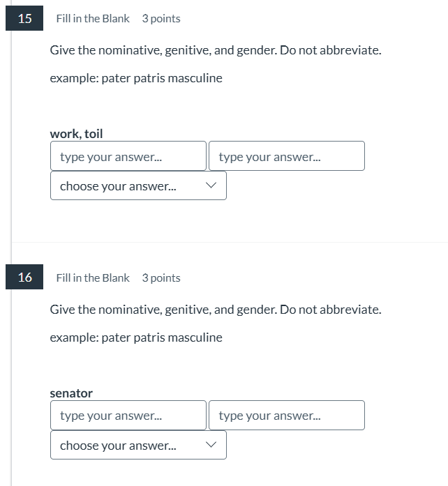Screen dimensions: 448x486
Task: Open the gender dropdown for 'work, toil'
Action: [x=138, y=185]
